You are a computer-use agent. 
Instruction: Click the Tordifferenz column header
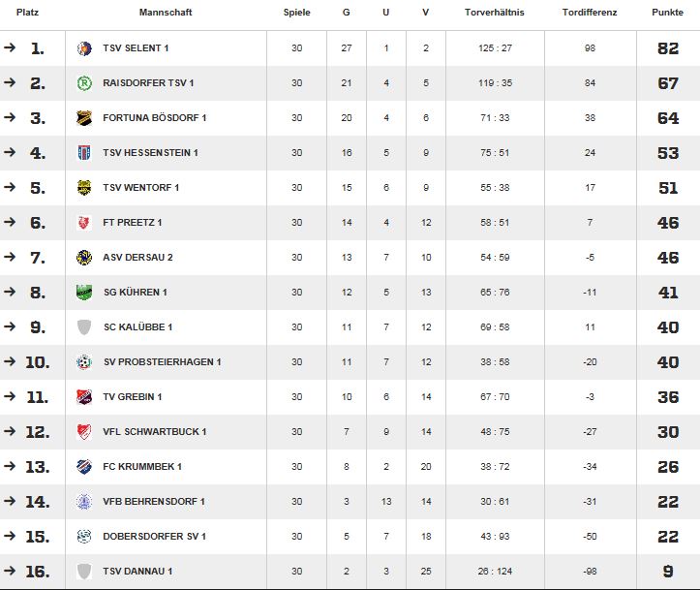click(x=590, y=12)
